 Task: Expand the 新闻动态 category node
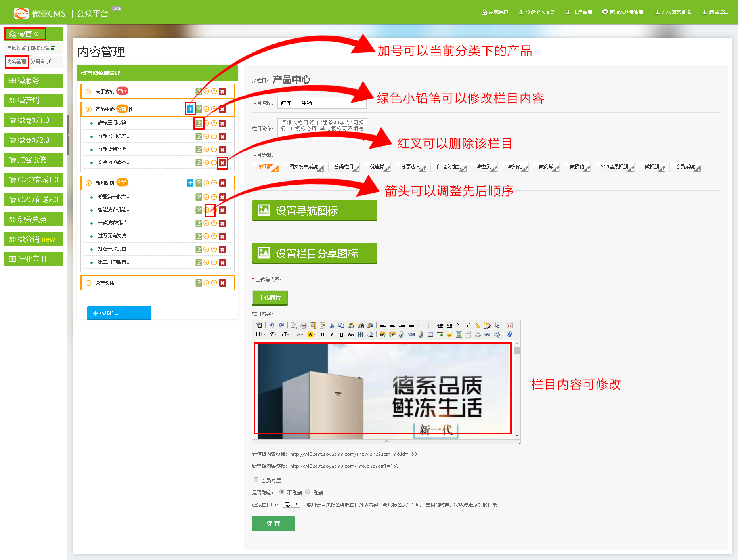click(88, 183)
